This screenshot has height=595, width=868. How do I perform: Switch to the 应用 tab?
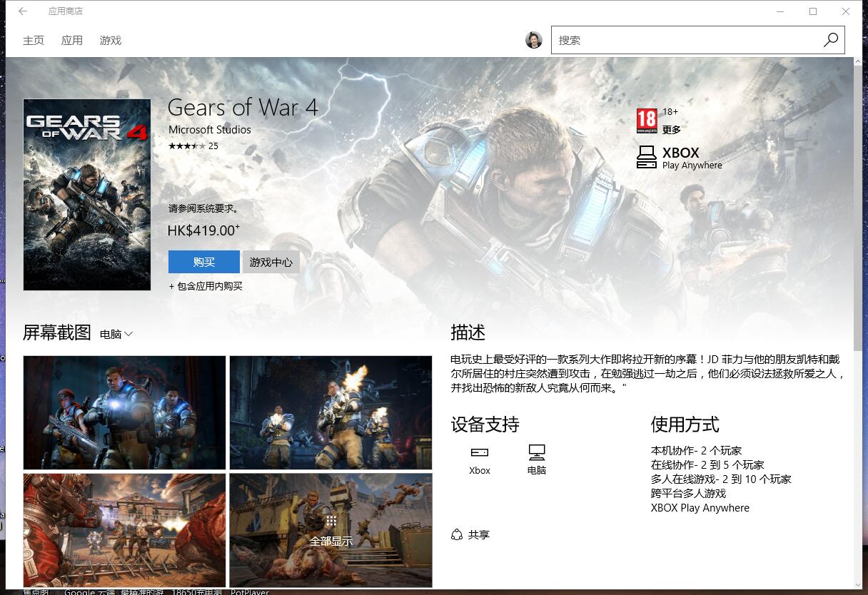click(x=72, y=41)
